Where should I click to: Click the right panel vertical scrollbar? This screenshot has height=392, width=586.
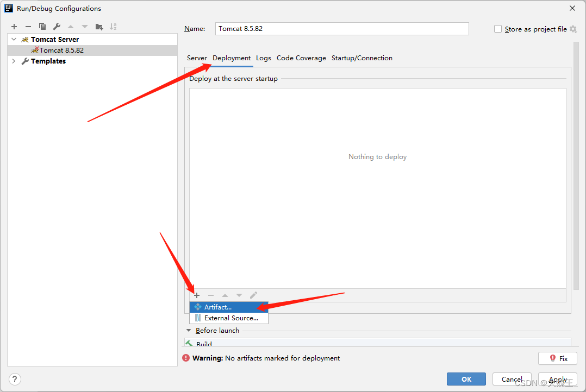click(x=576, y=166)
